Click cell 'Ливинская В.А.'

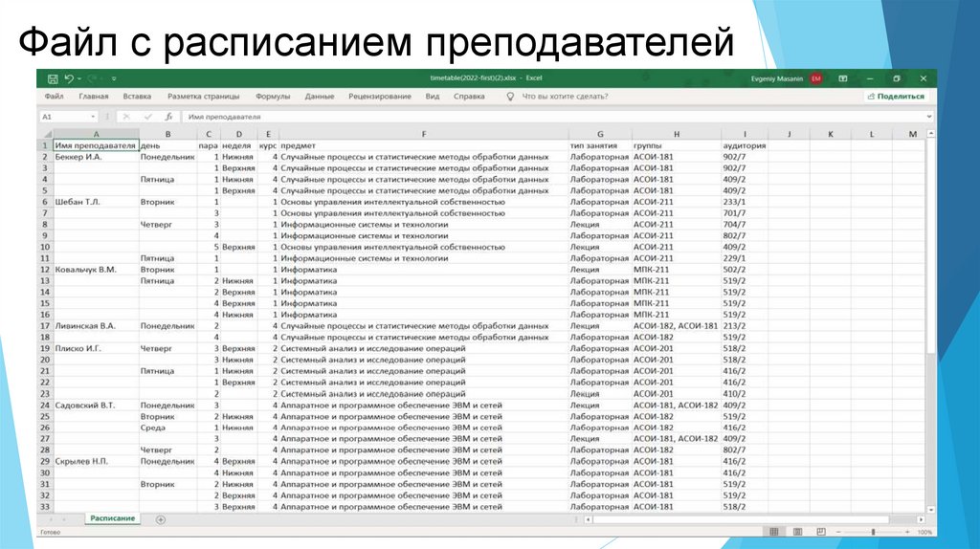(x=97, y=326)
